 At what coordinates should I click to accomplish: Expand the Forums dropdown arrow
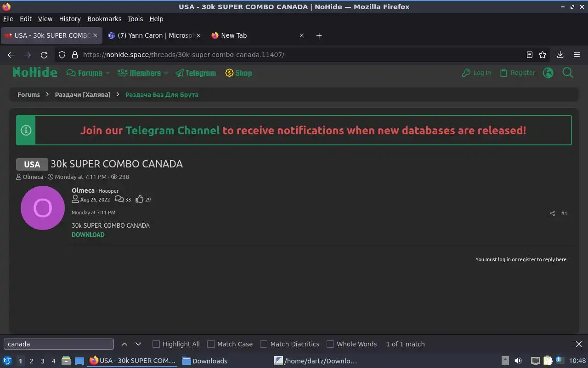pyautogui.click(x=108, y=73)
